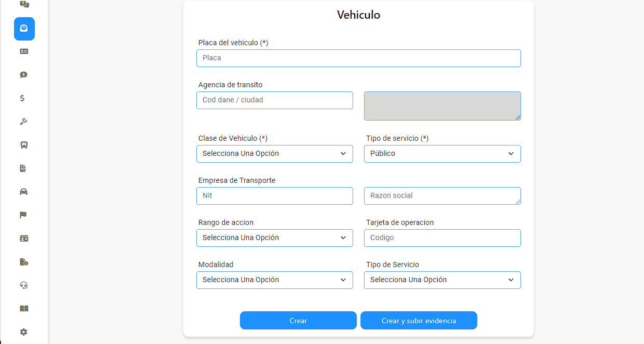644x344 pixels.
Task: Focus the Placa input field
Action: 358,58
